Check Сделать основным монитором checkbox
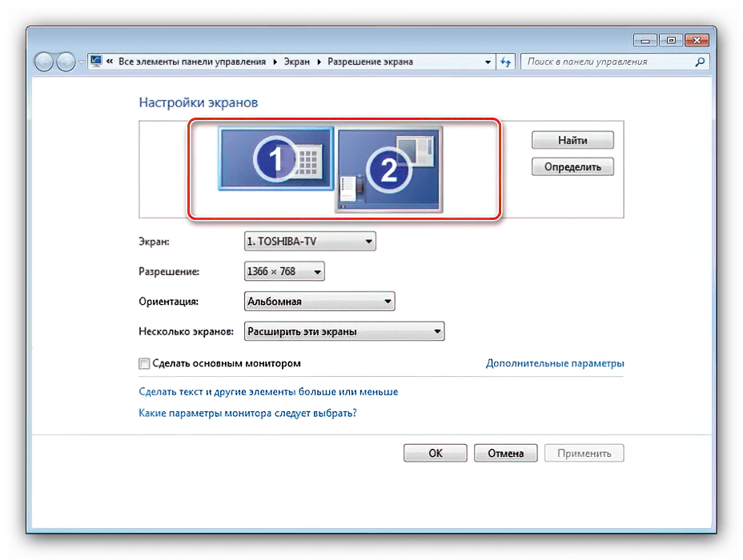The width and height of the screenshot is (743, 560). coord(144,363)
